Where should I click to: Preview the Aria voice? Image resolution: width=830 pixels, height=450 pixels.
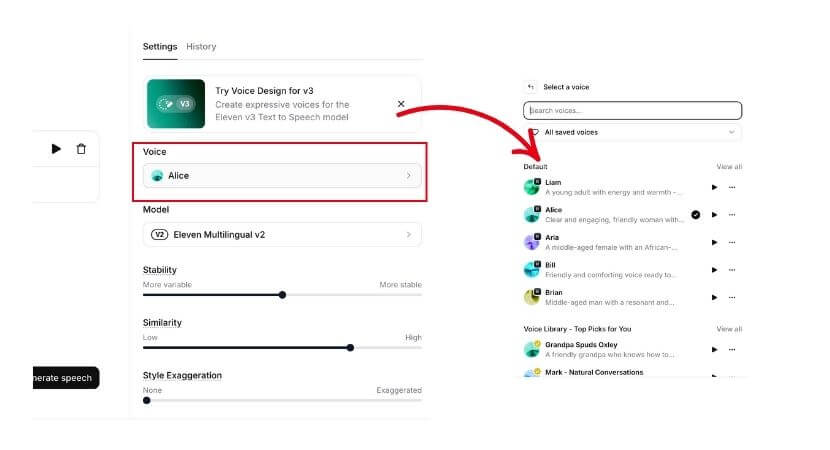(x=714, y=242)
